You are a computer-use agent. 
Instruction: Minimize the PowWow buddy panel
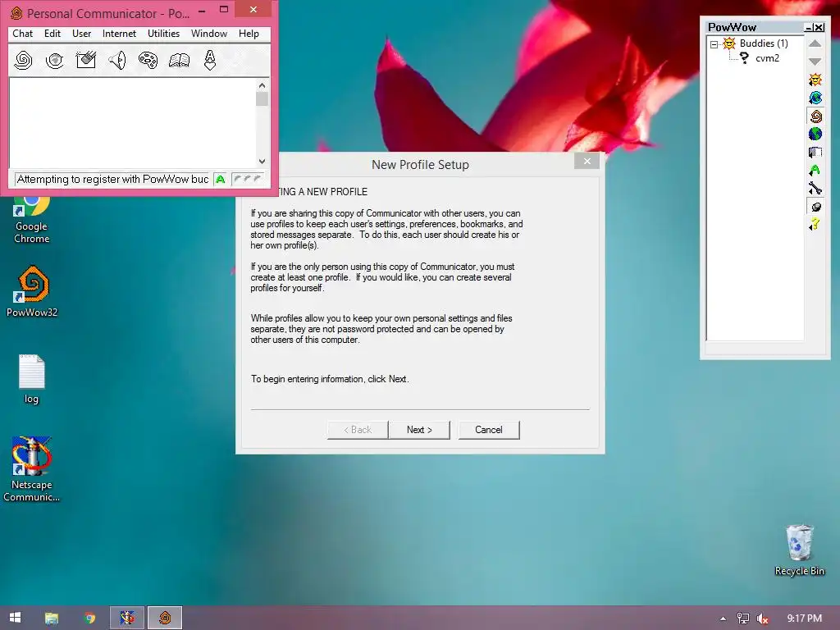tap(808, 27)
